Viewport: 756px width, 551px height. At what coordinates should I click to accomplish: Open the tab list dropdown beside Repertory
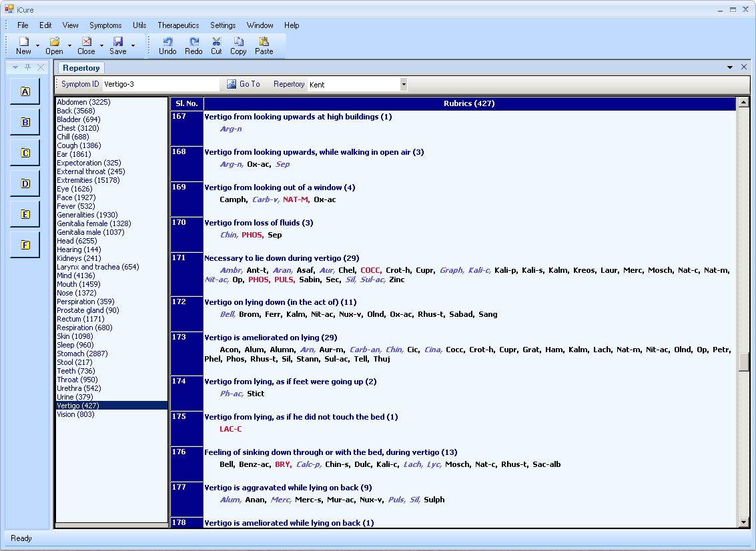tap(730, 67)
